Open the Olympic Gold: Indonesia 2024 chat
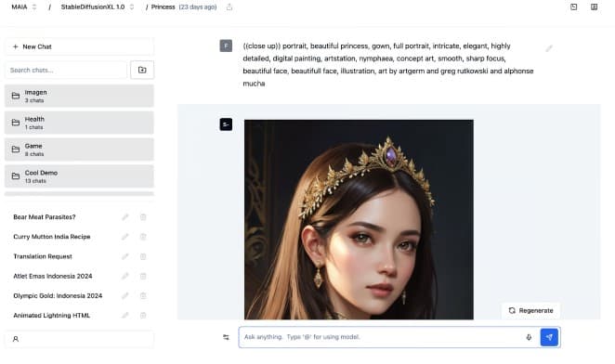 tap(58, 295)
